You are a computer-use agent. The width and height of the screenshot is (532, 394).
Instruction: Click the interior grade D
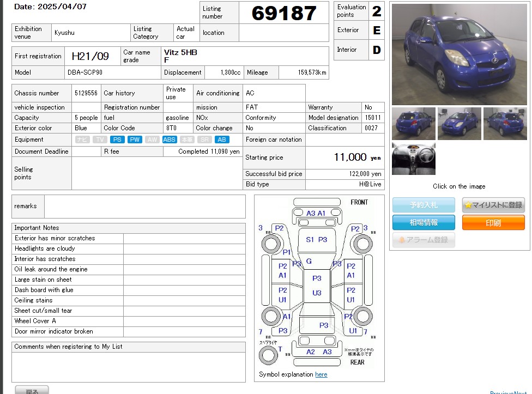[377, 50]
